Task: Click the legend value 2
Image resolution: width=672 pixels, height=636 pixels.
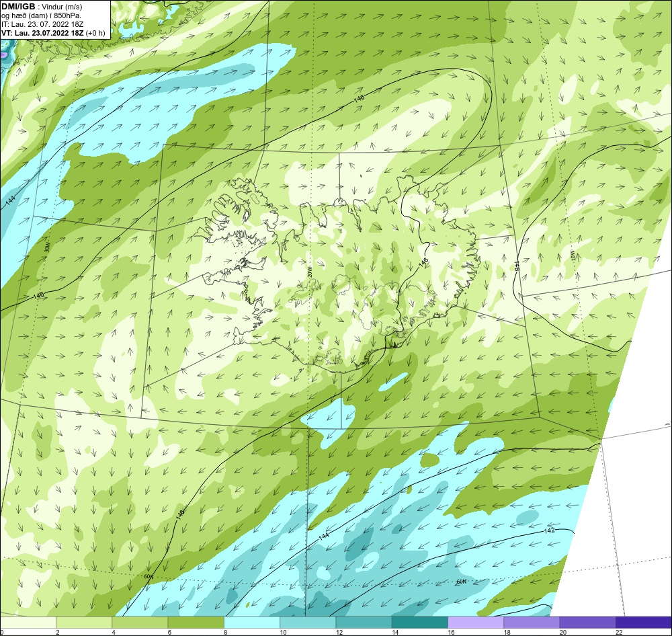Action: coord(57,632)
